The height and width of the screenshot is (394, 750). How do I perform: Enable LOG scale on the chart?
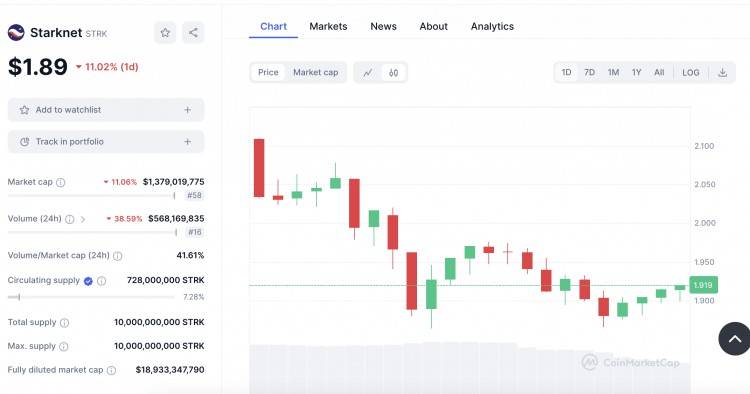(x=691, y=73)
